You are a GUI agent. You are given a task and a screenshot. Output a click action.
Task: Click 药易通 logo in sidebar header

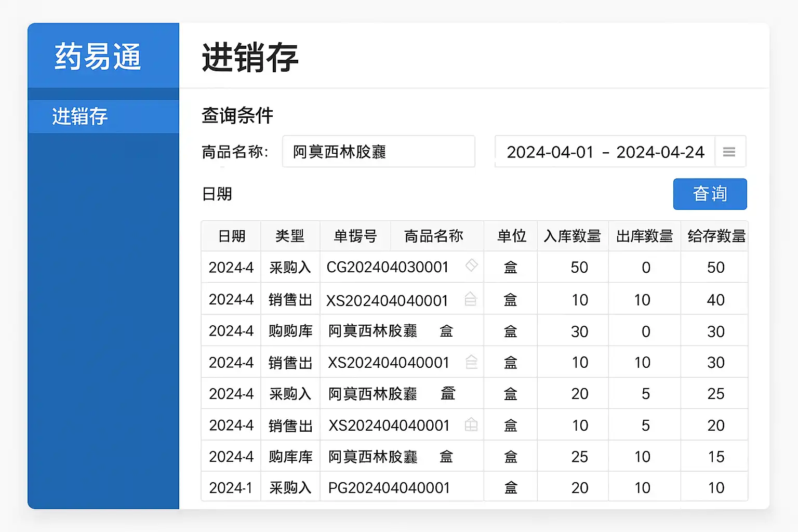click(x=98, y=57)
